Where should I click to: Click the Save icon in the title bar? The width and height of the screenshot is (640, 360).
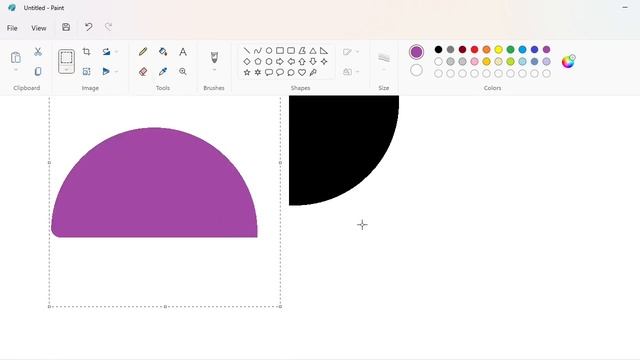coord(66,27)
